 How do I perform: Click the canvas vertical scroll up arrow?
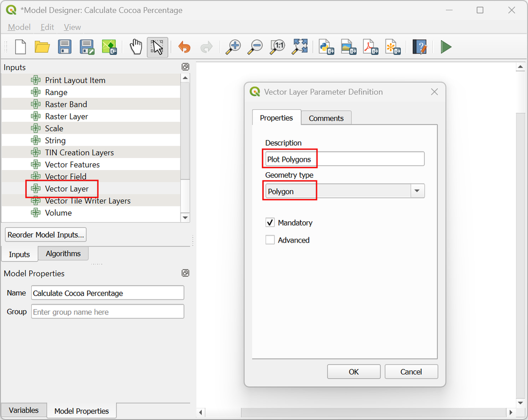pyautogui.click(x=520, y=67)
